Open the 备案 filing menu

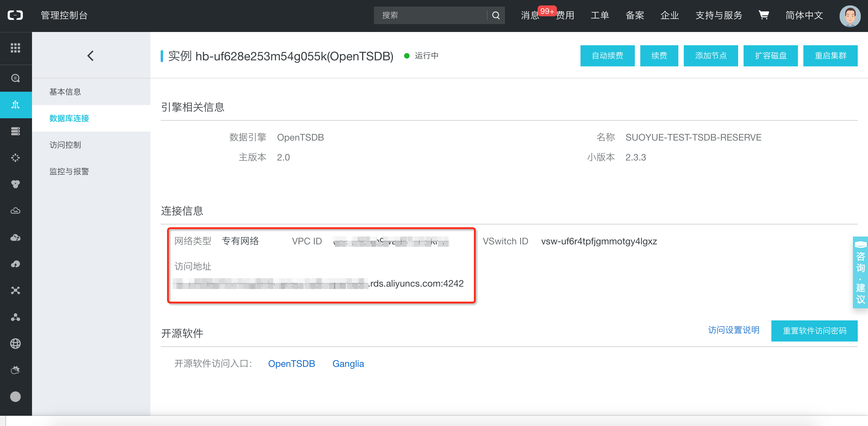click(635, 15)
